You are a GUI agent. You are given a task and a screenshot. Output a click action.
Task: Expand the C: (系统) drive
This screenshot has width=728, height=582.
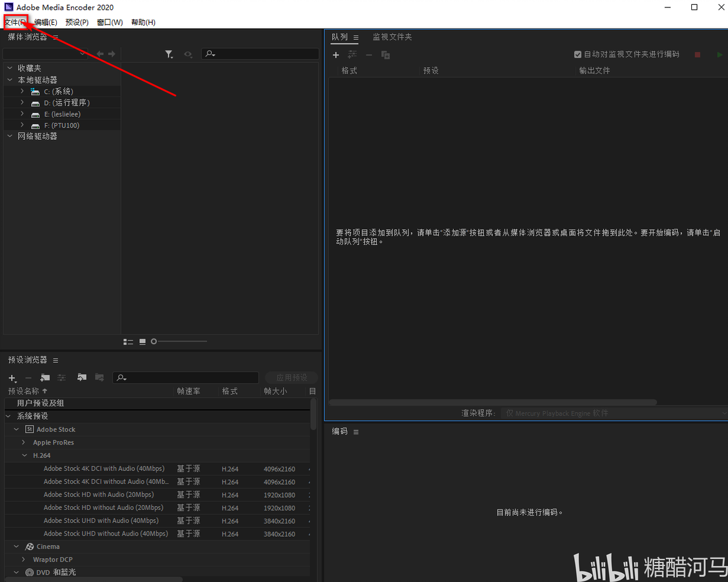tap(22, 91)
